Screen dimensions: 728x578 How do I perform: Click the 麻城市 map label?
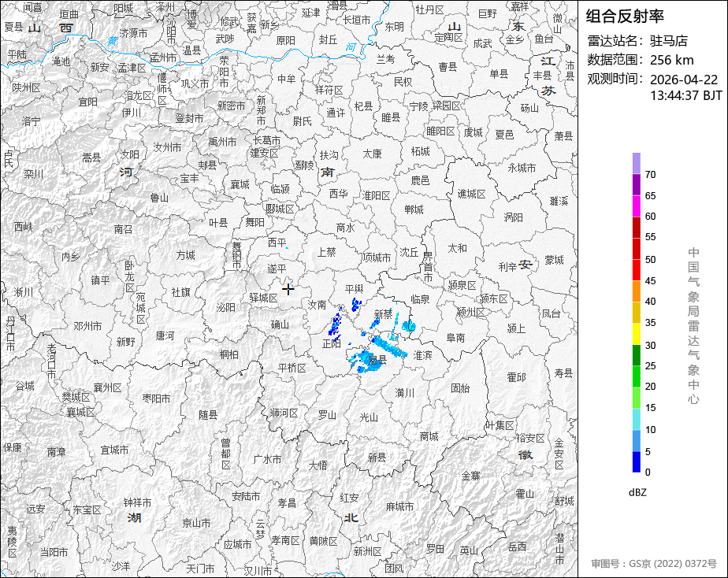[399, 506]
